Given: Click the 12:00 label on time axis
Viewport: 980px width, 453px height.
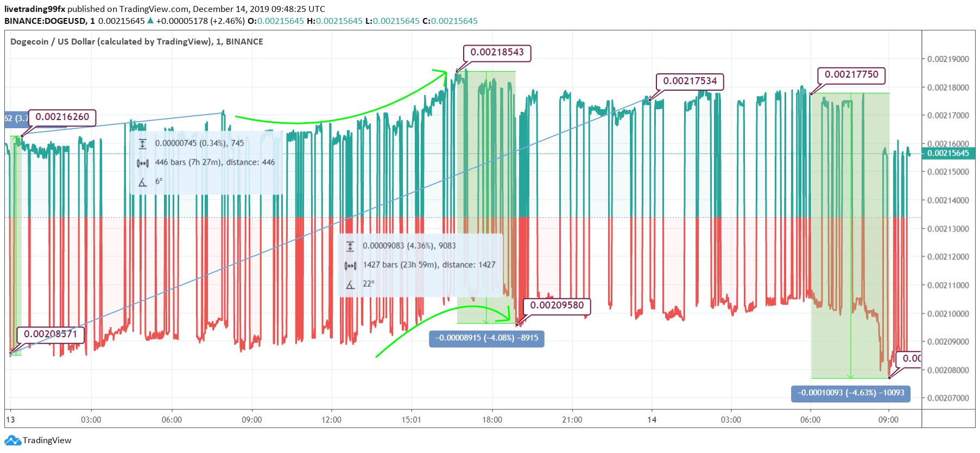Looking at the screenshot, I should 332,420.
